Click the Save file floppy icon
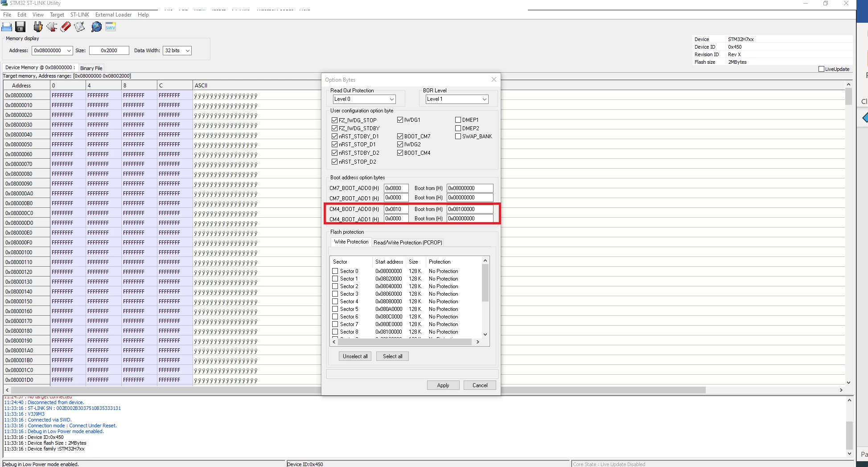 click(x=21, y=27)
